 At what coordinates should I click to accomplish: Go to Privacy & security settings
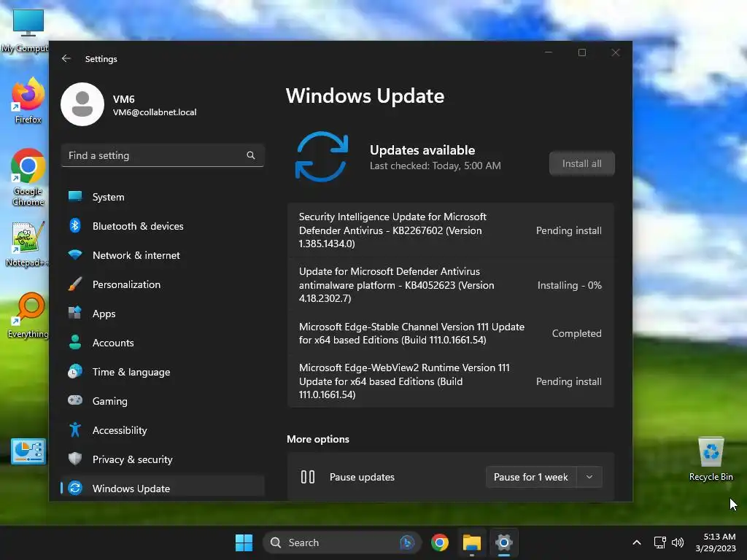(163, 459)
